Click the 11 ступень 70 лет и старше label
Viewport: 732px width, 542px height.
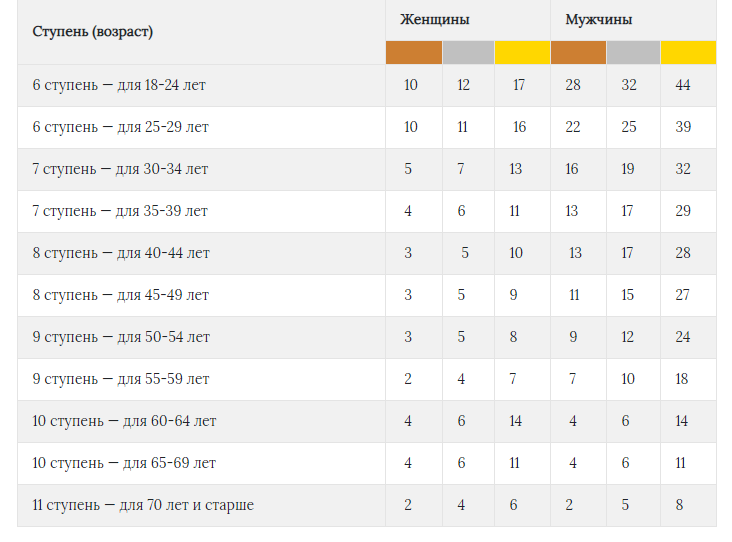tap(143, 505)
